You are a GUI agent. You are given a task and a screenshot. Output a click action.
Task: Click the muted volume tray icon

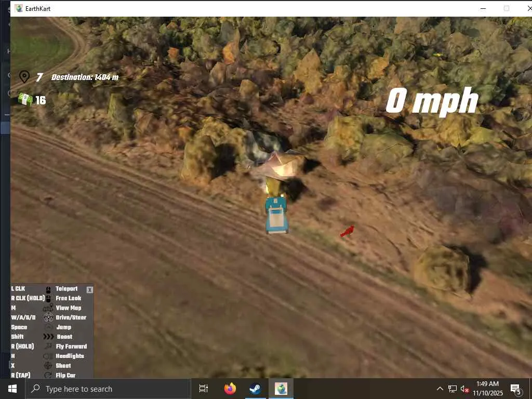[464, 389]
